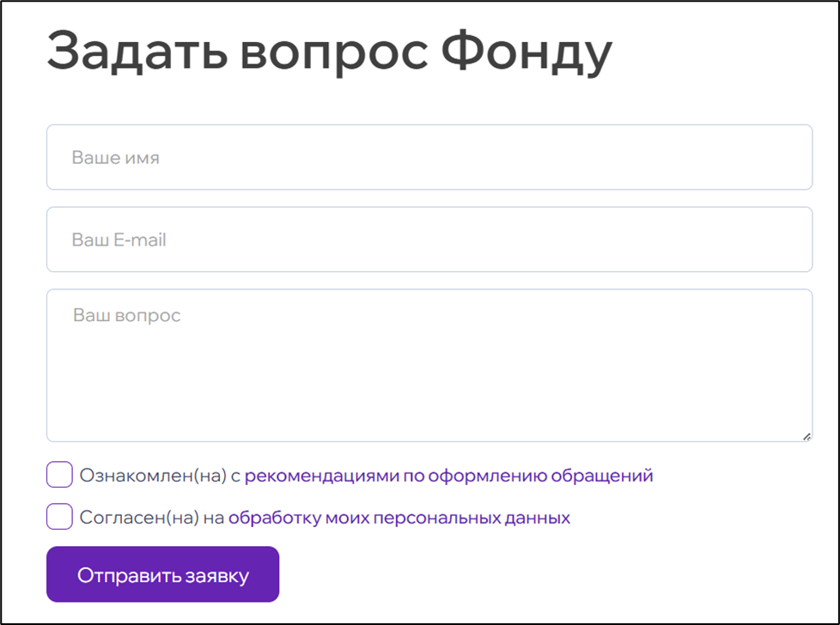Open 'рекомендациями по оформлению обращений' link
Screen dimensions: 840x625
pos(449,476)
